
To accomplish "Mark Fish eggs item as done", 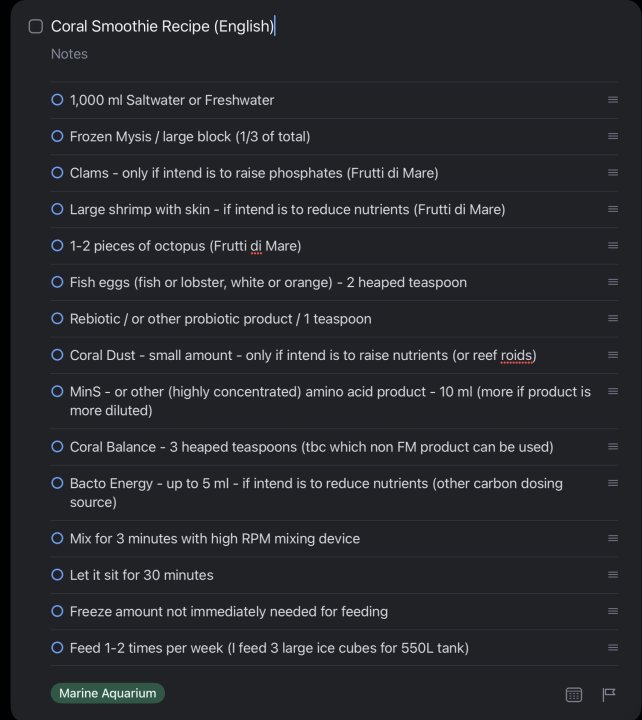I will (57, 282).
